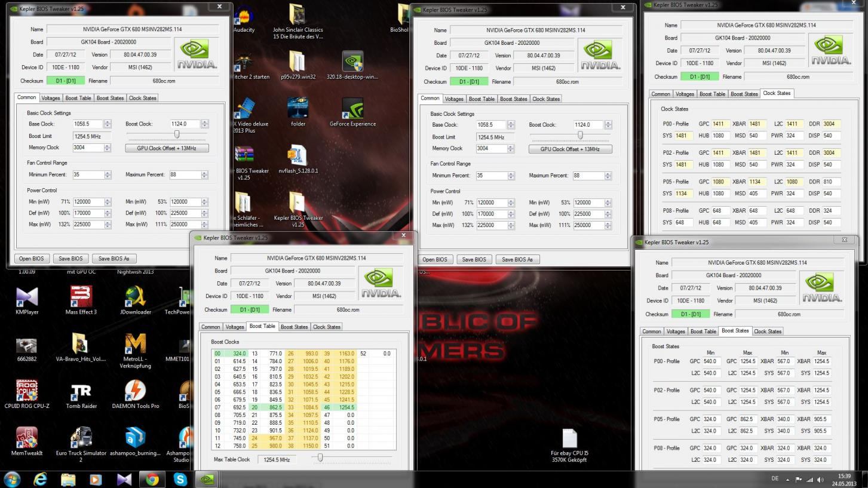Open the VA-Bravo_Hits_Vol folder icon

pyautogui.click(x=81, y=348)
